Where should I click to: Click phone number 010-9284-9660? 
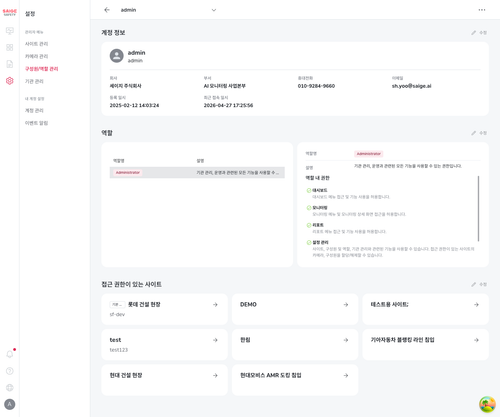(316, 86)
